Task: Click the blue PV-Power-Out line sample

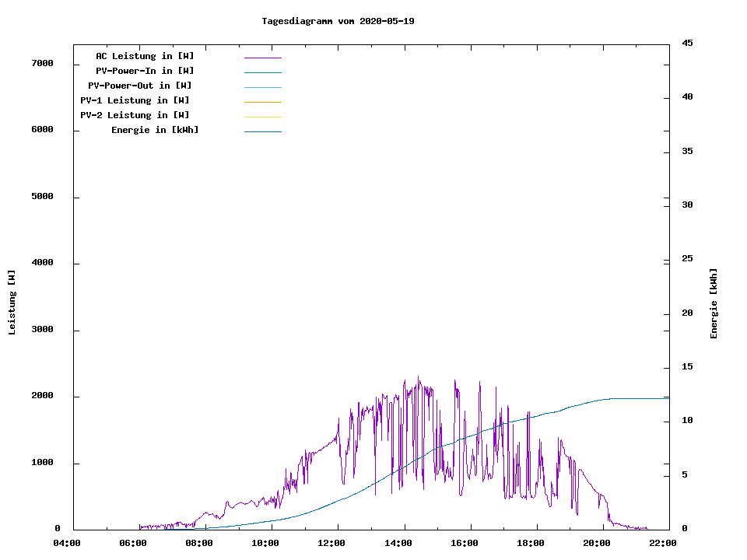Action: coord(262,87)
